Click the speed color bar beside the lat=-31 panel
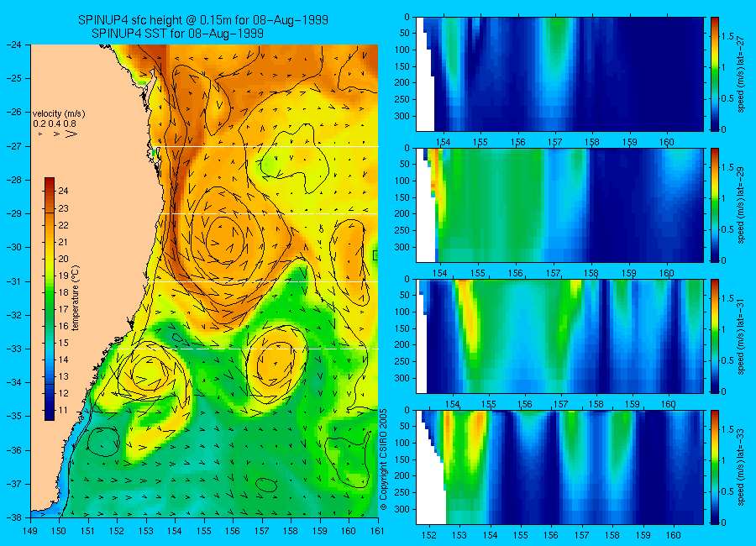This screenshot has height=546, width=756. pos(714,336)
